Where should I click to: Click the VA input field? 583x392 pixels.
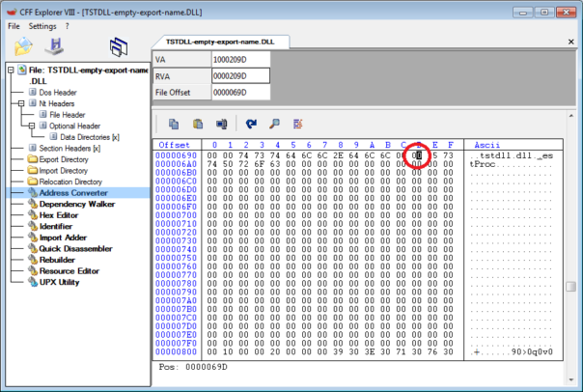pyautogui.click(x=241, y=60)
